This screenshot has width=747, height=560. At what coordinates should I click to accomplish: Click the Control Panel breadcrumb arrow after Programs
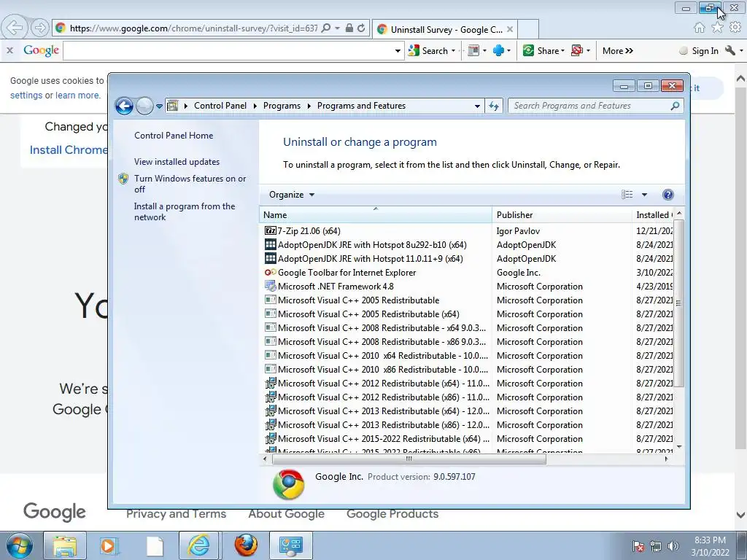tap(309, 106)
